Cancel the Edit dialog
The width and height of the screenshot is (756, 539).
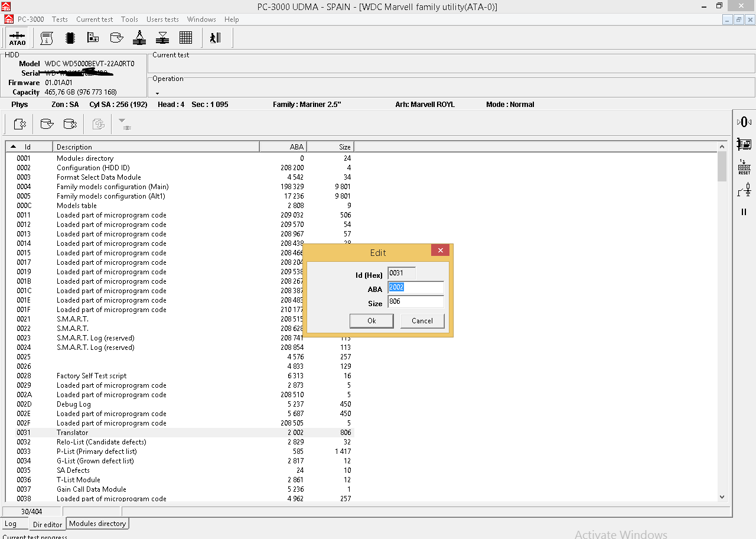coord(422,321)
